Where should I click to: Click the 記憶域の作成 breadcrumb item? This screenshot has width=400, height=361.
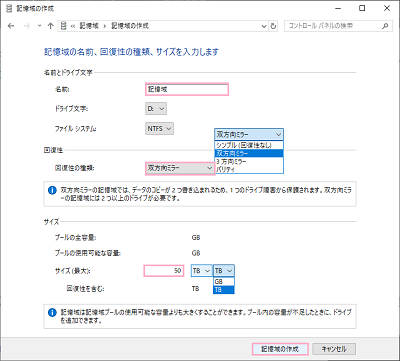click(x=130, y=26)
